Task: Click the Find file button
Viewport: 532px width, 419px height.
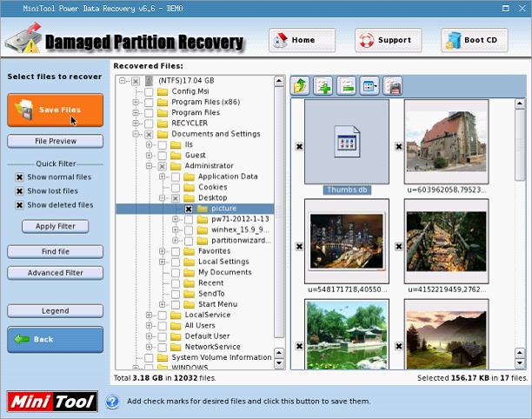Action: [56, 252]
